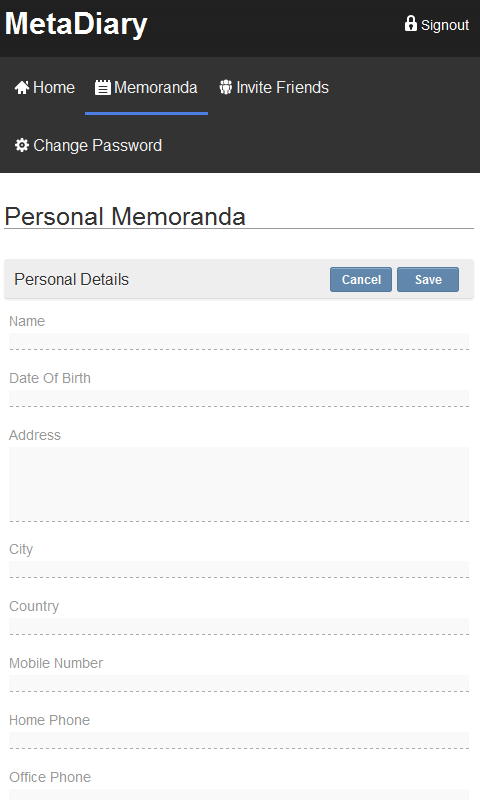Image resolution: width=480 pixels, height=800 pixels.
Task: Sign out using the Signout link
Action: tap(437, 24)
